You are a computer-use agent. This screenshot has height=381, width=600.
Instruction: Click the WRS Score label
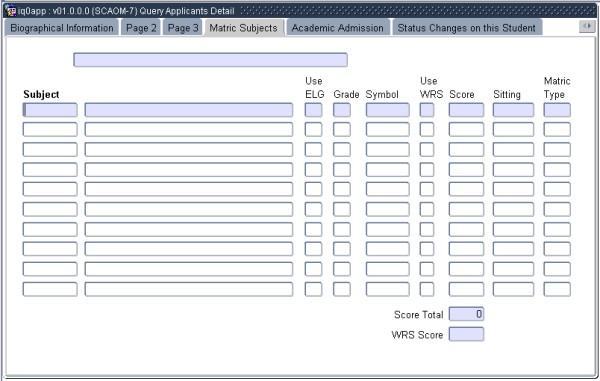(417, 335)
